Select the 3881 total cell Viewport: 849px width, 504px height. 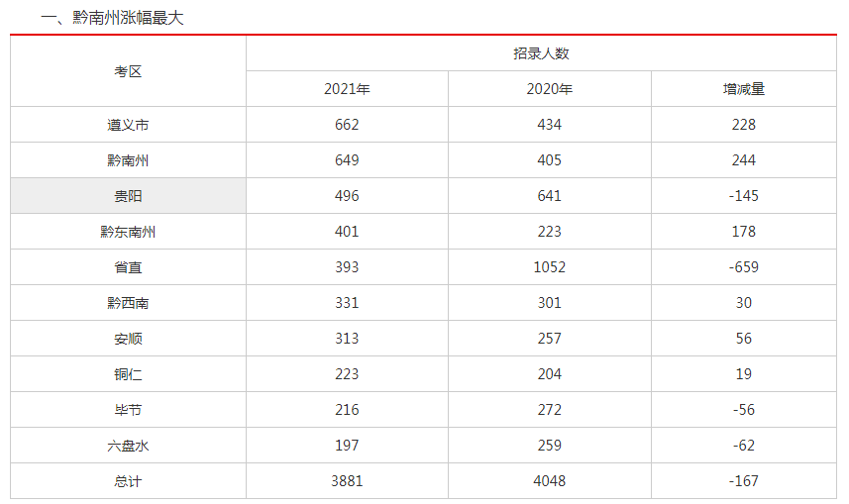coord(347,481)
